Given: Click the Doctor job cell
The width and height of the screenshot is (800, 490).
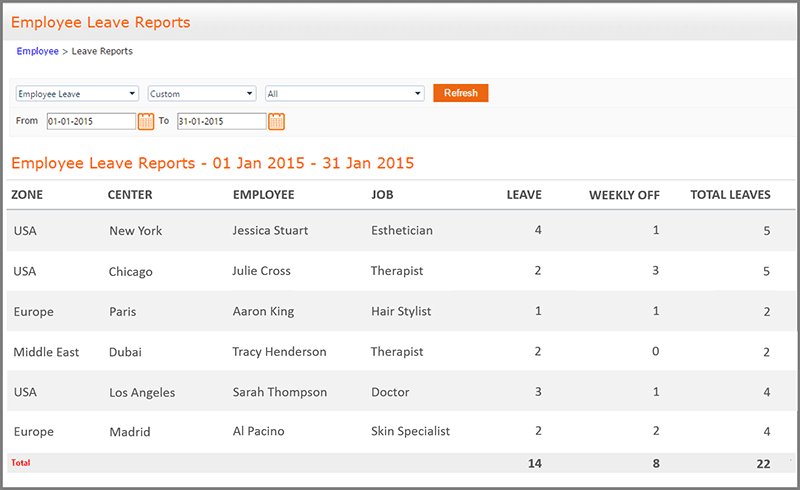Looking at the screenshot, I should pos(390,392).
